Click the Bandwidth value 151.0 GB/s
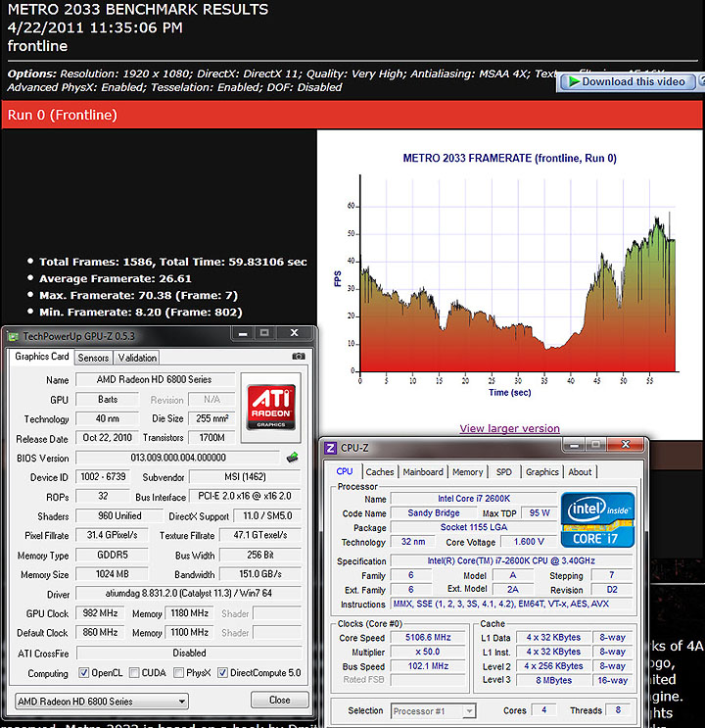 point(260,574)
